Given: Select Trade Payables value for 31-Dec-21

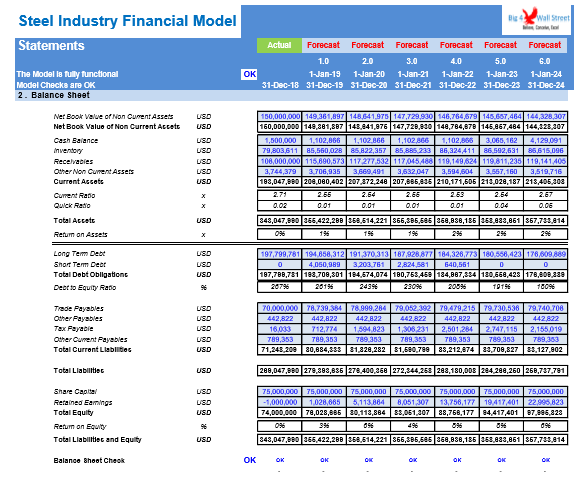Looking at the screenshot, I should [413, 308].
